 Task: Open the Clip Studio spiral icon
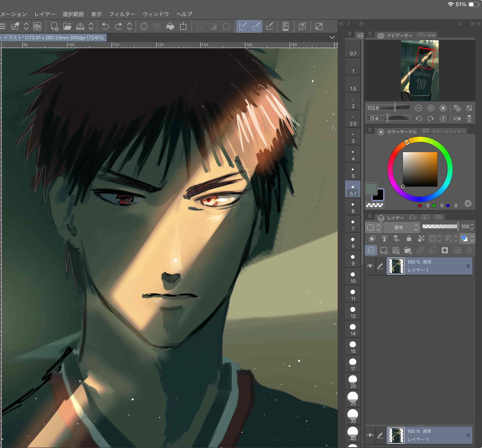click(37, 26)
